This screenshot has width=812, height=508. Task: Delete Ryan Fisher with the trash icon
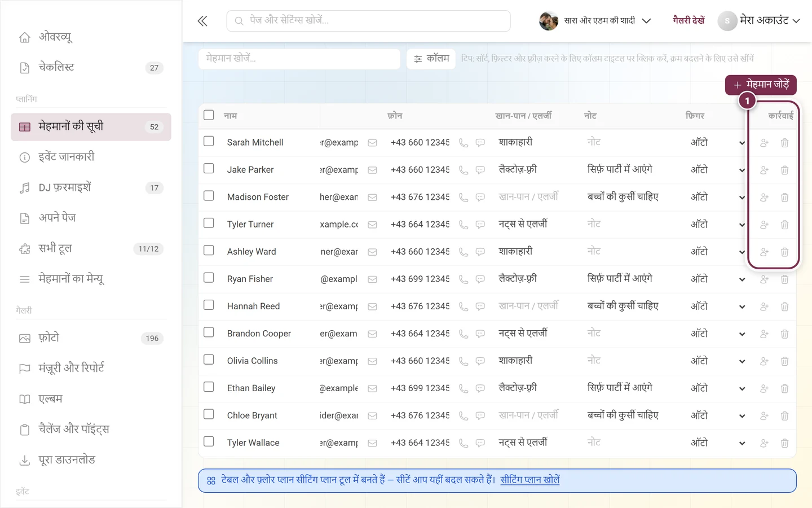[x=784, y=279]
